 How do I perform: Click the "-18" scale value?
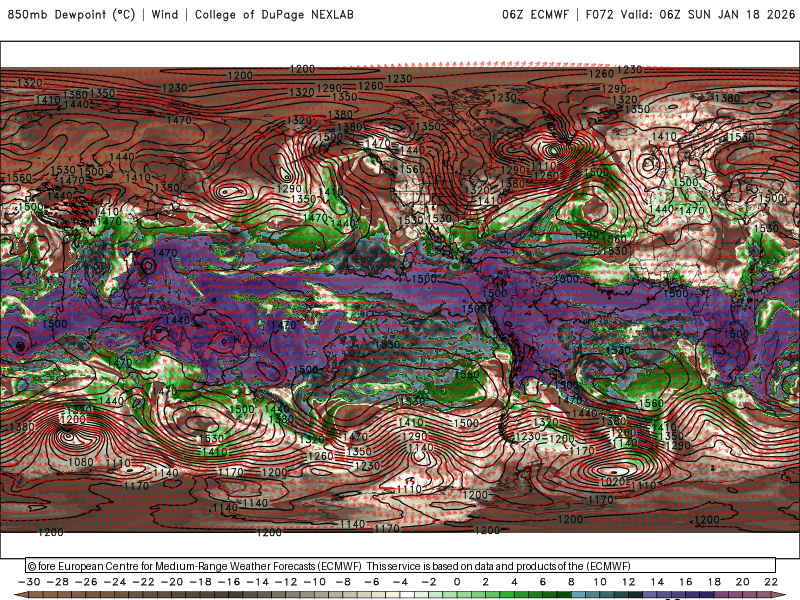(x=201, y=582)
